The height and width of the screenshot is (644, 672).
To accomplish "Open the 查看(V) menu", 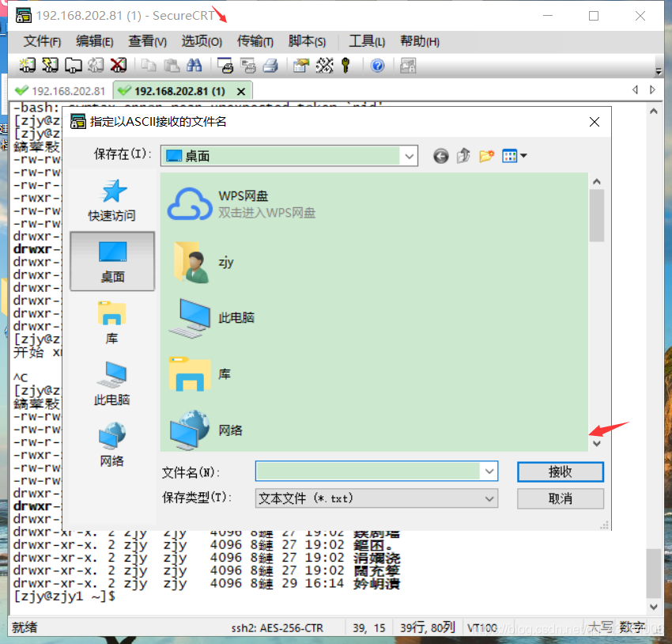I will 147,42.
